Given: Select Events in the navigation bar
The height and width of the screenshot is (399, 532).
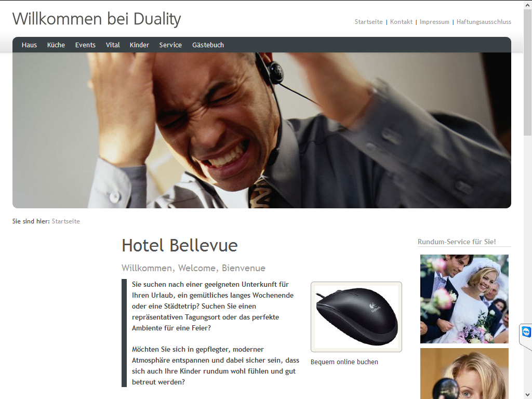Looking at the screenshot, I should pyautogui.click(x=85, y=45).
